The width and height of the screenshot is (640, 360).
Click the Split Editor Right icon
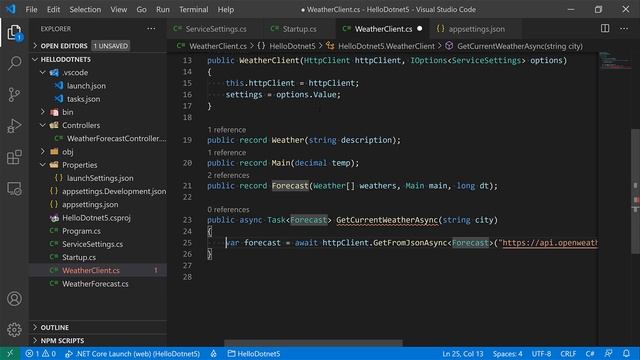[x=605, y=29]
